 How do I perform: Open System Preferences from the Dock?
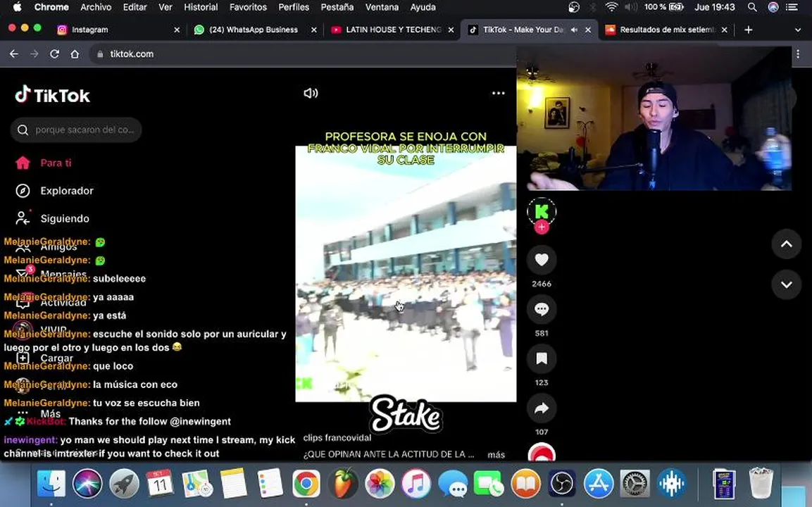tap(635, 484)
